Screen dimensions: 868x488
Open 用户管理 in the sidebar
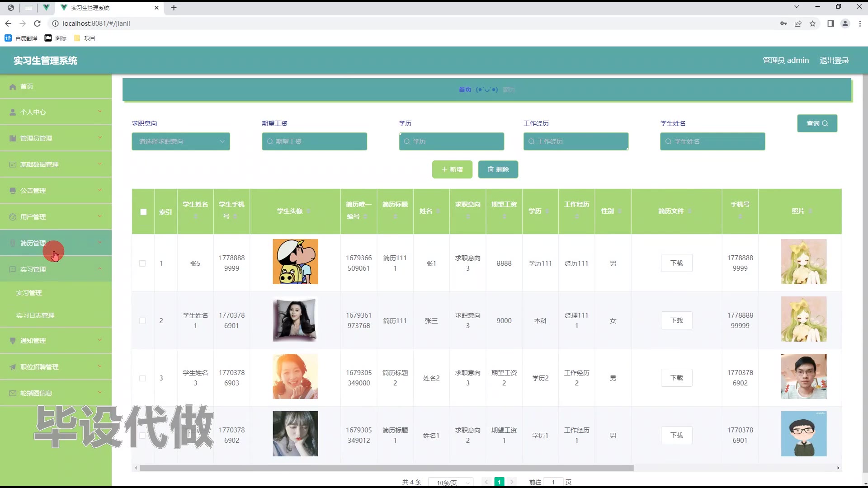[33, 217]
